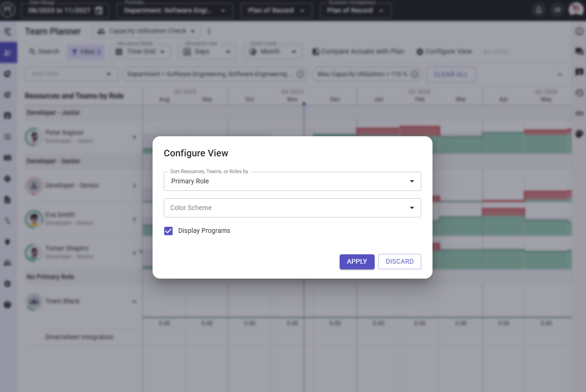Collapse the Team Black row
The image size is (586, 392).
click(x=134, y=301)
